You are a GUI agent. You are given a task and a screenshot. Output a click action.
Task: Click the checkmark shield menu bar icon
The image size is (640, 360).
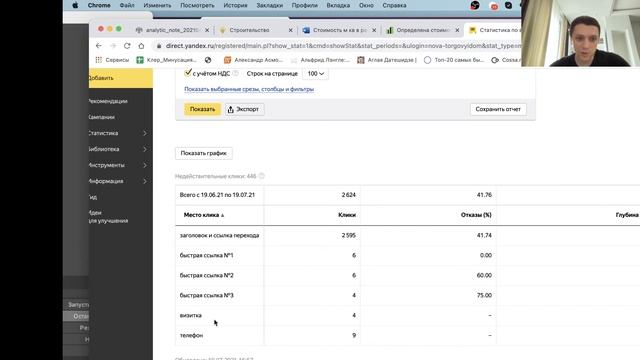point(509,5)
